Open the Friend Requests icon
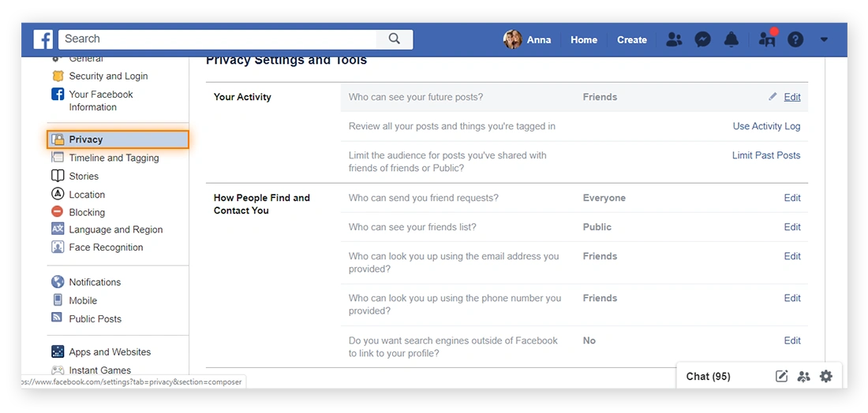This screenshot has width=868, height=413. point(673,39)
